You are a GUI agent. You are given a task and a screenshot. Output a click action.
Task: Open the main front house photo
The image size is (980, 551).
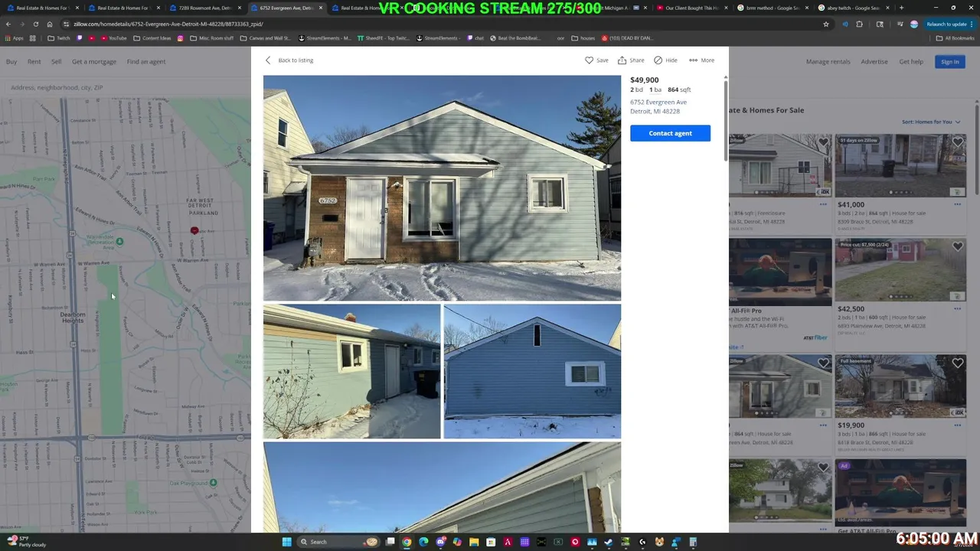click(442, 187)
